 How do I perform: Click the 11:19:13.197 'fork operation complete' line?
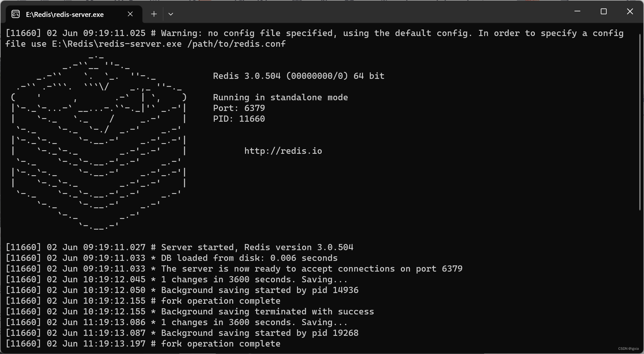[143, 344]
